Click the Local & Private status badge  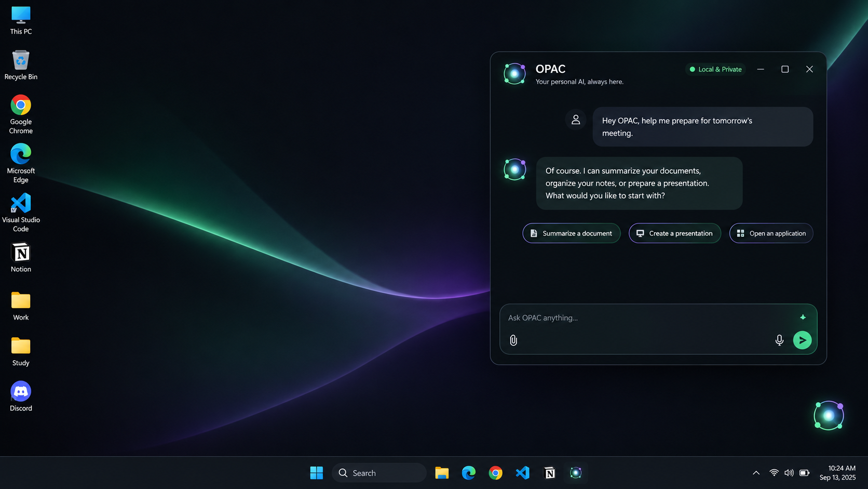(715, 69)
